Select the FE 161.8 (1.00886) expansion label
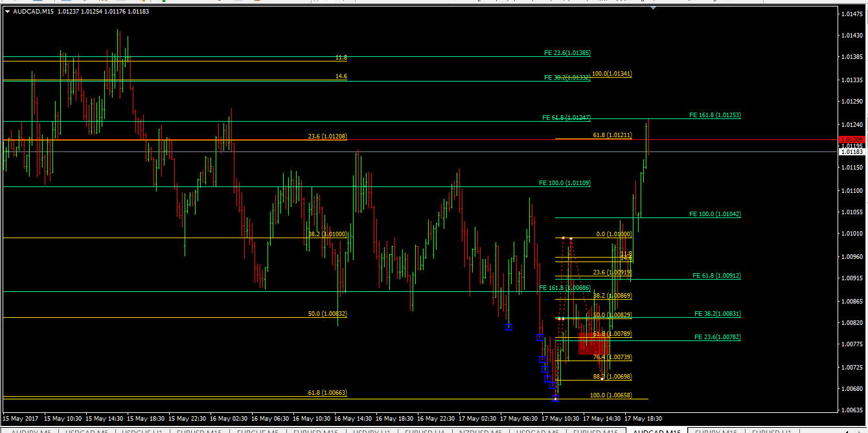Screen dimensions: 868x433 point(565,287)
